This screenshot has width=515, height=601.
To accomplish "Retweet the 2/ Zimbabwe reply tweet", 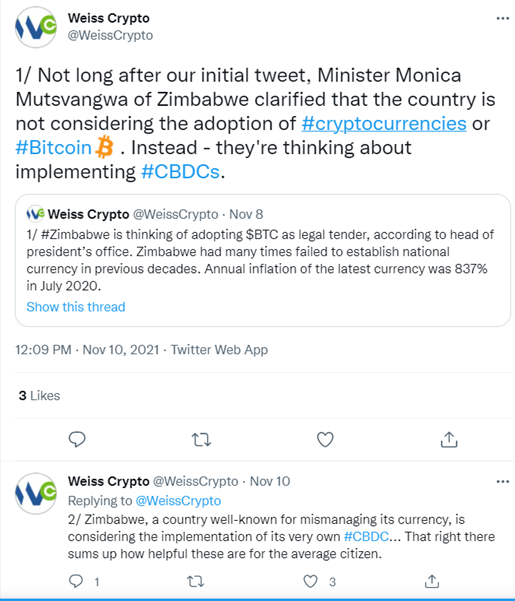I will pyautogui.click(x=195, y=582).
